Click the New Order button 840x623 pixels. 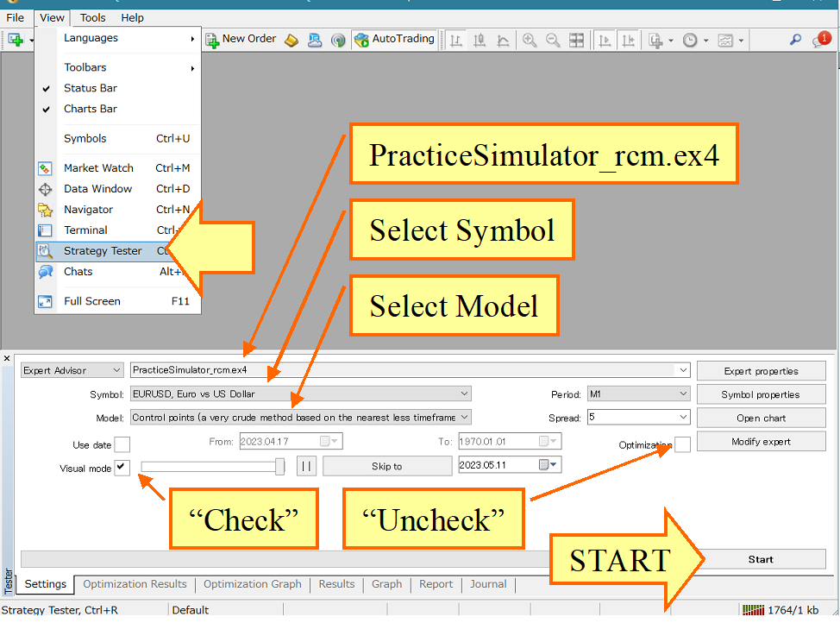point(241,40)
